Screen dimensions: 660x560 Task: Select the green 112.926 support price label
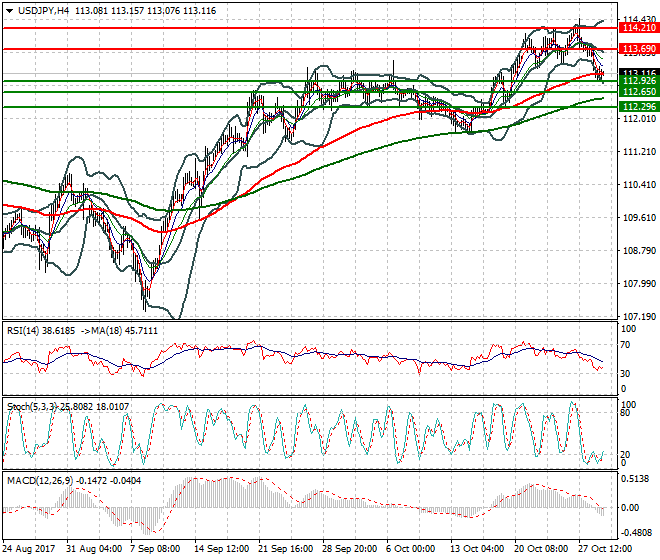point(639,81)
